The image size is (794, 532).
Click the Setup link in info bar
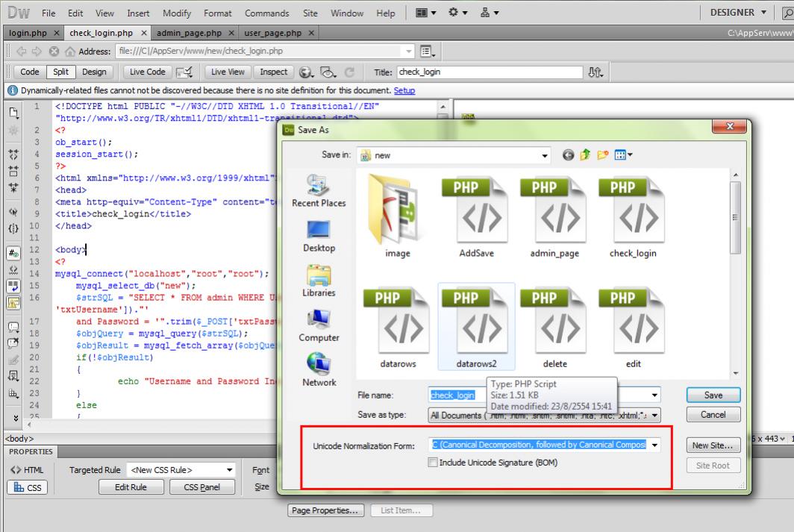pyautogui.click(x=404, y=90)
